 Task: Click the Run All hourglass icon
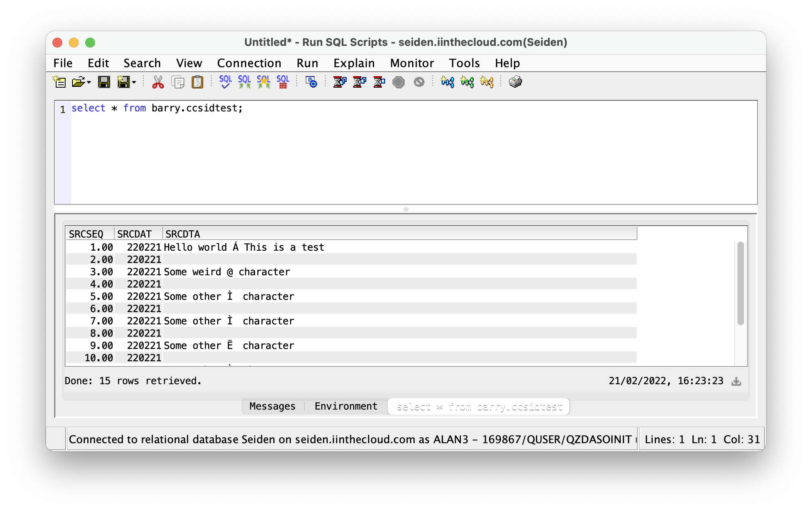[x=340, y=82]
